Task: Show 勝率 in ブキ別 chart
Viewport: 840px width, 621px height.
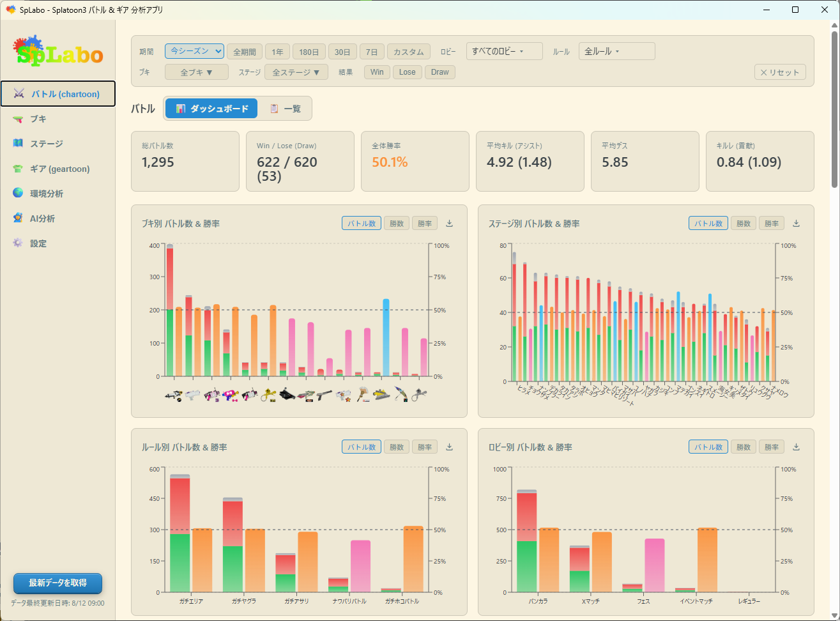Action: click(425, 224)
